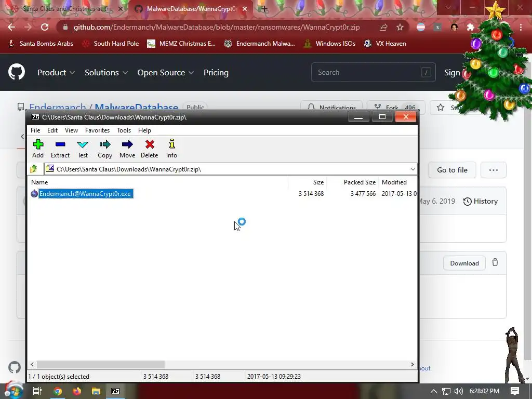Viewport: 532px width, 399px height.
Task: Open Task View from the taskbar
Action: (37, 391)
